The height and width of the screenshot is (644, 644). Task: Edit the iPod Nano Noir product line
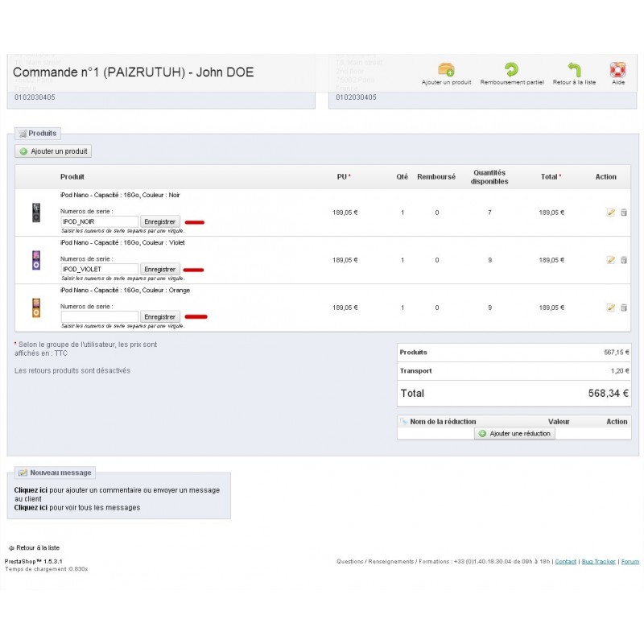[611, 213]
